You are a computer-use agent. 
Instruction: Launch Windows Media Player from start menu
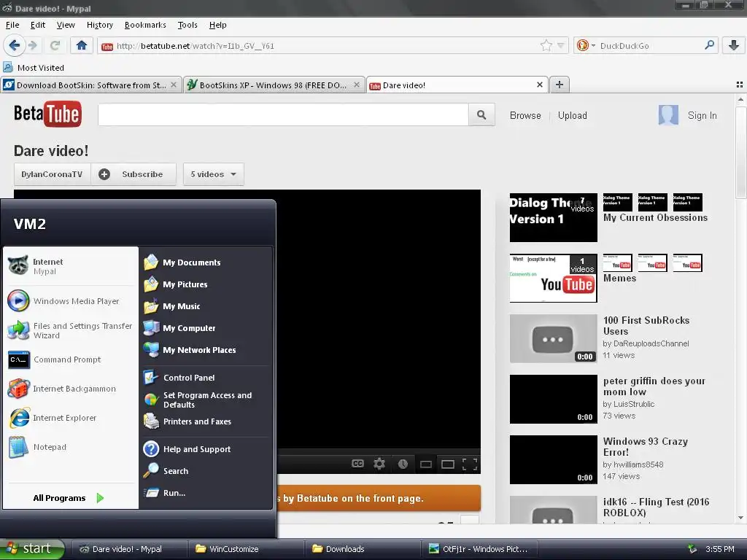[71, 301]
